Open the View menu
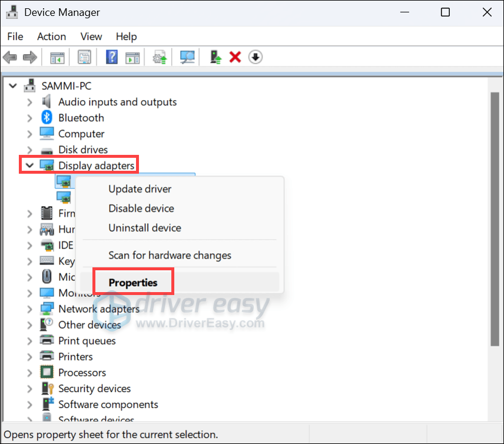Image resolution: width=504 pixels, height=444 pixels. (91, 37)
